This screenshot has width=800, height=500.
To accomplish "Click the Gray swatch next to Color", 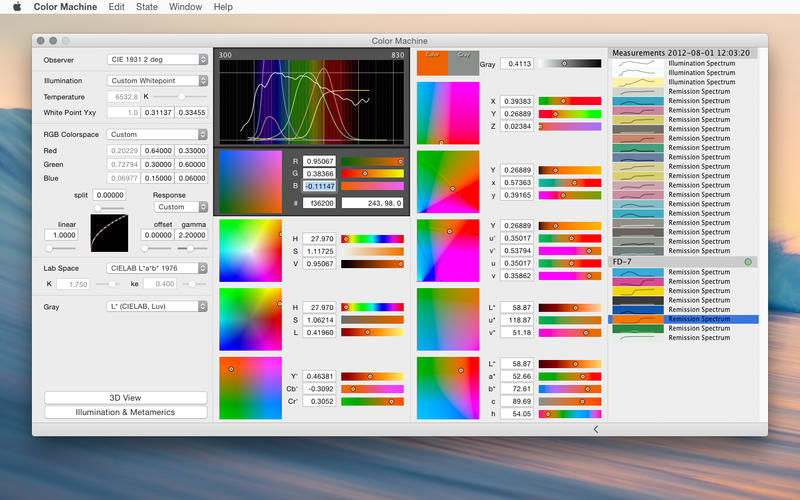I will [464, 63].
